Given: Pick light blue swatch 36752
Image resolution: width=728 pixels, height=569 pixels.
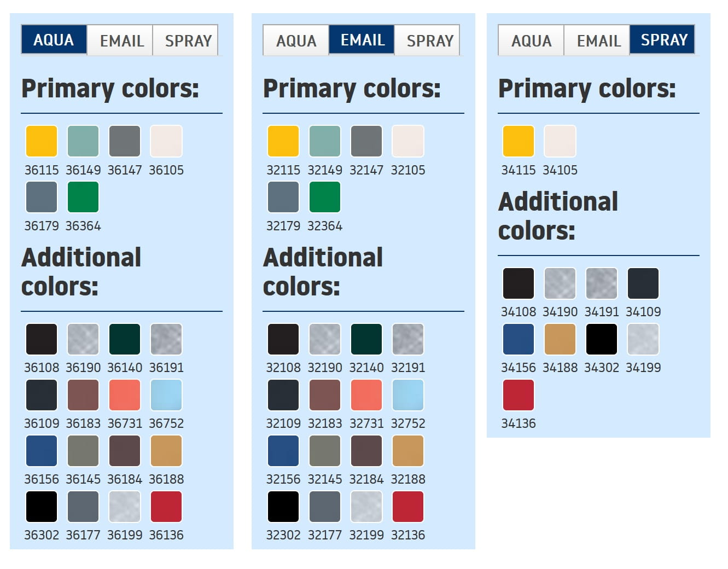Looking at the screenshot, I should point(166,395).
